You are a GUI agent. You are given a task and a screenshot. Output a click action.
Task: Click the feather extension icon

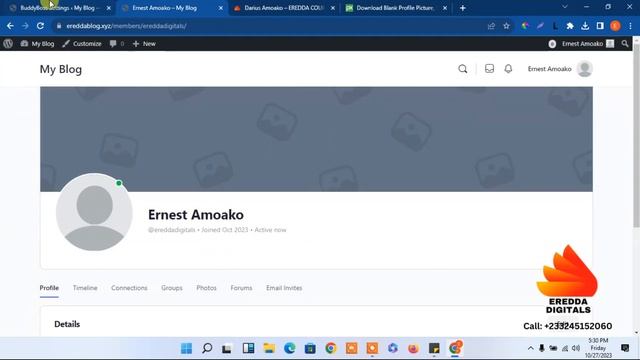[x=540, y=26]
